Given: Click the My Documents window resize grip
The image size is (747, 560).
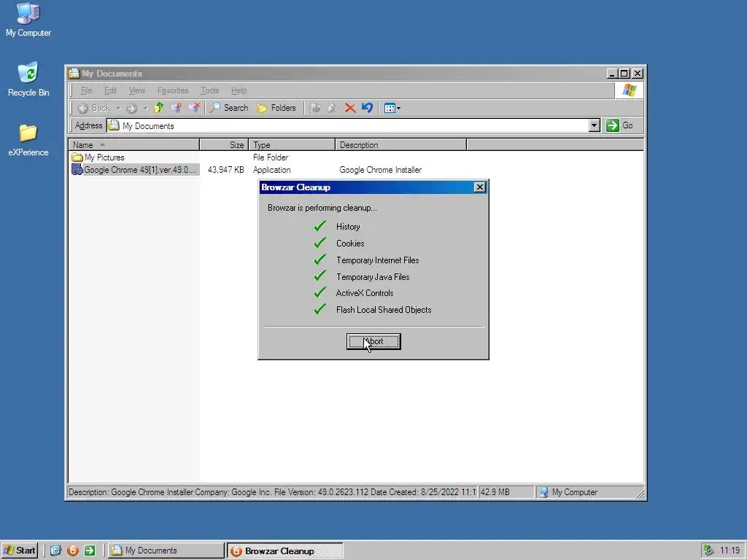Looking at the screenshot, I should (x=640, y=494).
